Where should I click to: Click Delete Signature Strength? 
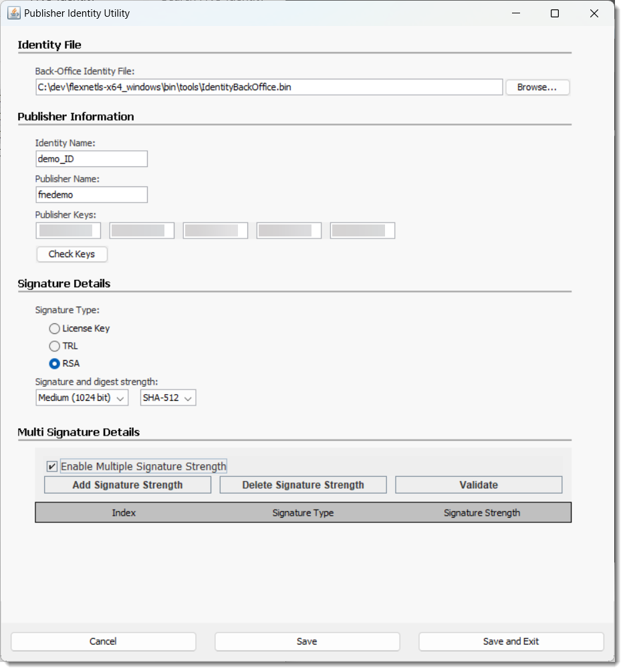303,485
